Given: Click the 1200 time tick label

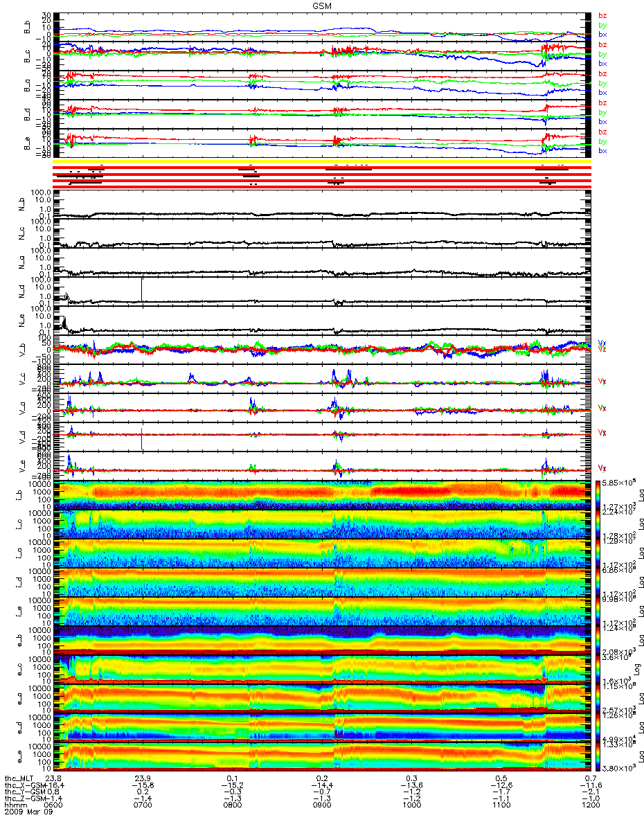Looking at the screenshot, I should point(591,806).
